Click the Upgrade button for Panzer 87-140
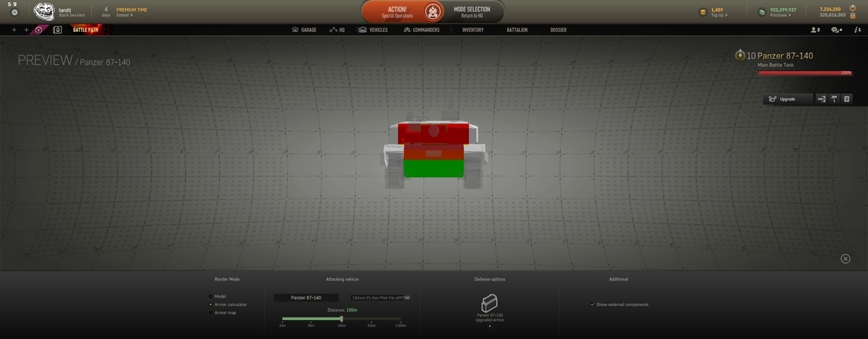868x339 pixels. 788,99
